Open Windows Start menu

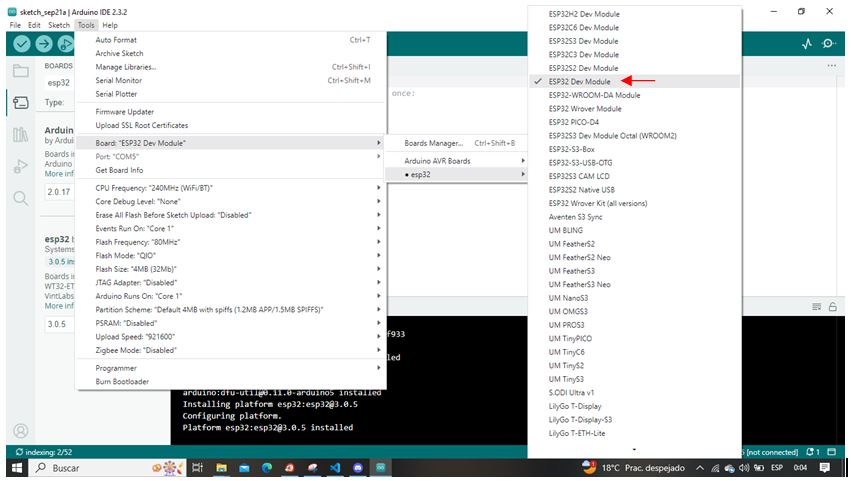tap(17, 467)
